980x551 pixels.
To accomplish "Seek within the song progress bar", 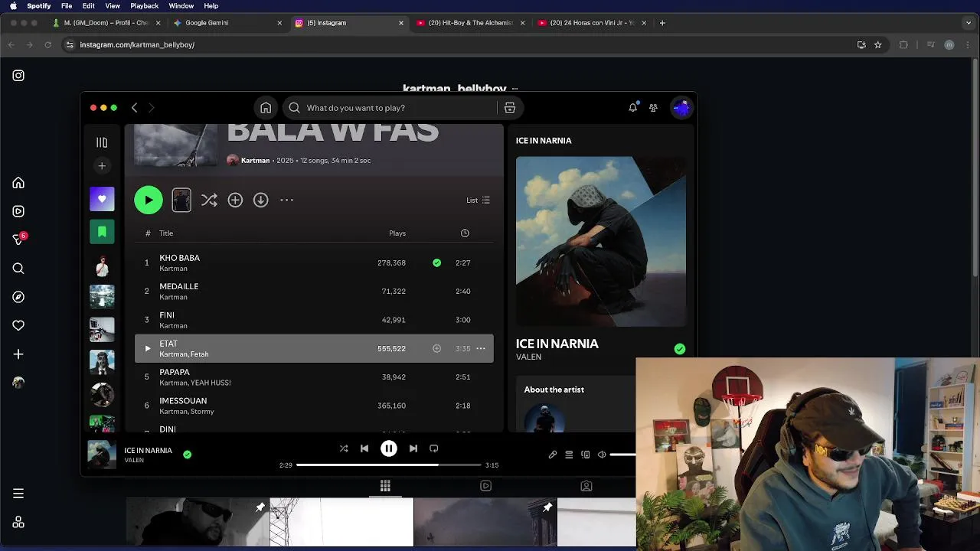I will (389, 465).
